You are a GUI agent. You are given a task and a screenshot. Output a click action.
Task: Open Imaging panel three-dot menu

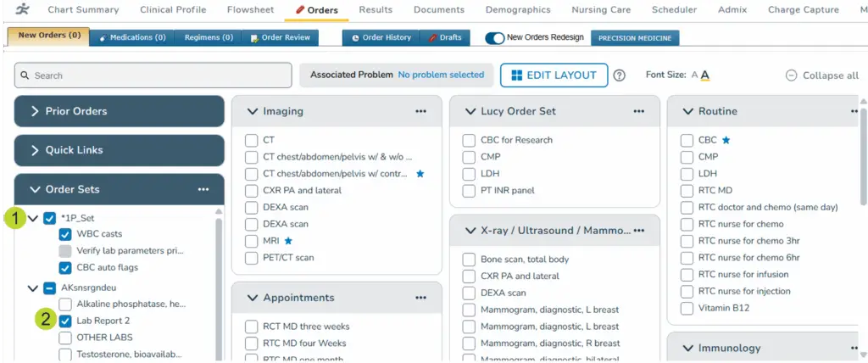pos(421,111)
